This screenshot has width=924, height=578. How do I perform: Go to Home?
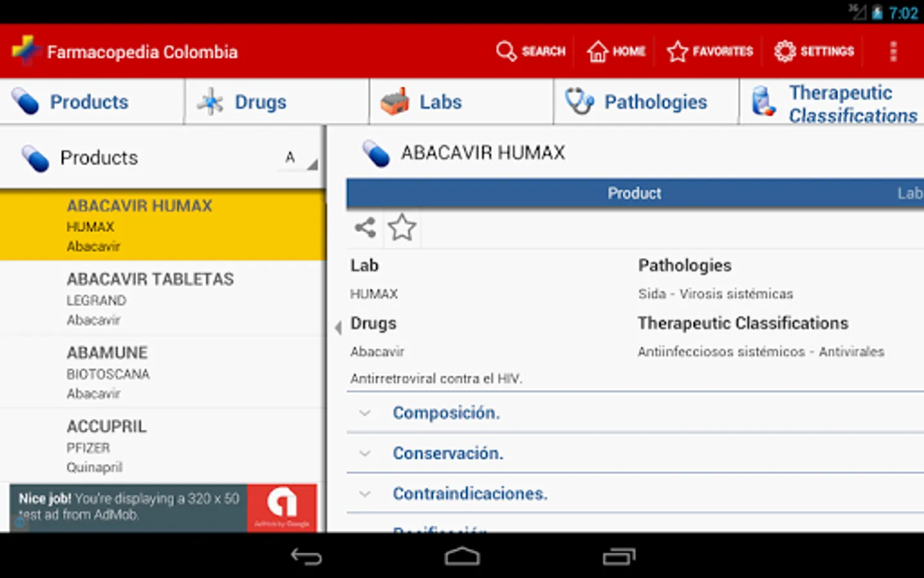point(616,51)
